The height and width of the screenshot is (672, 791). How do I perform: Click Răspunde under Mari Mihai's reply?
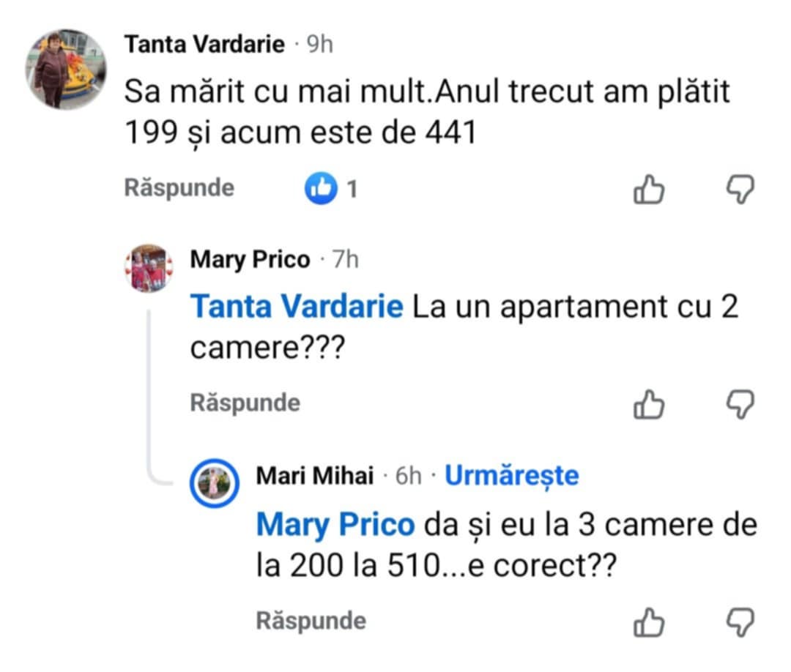click(311, 621)
